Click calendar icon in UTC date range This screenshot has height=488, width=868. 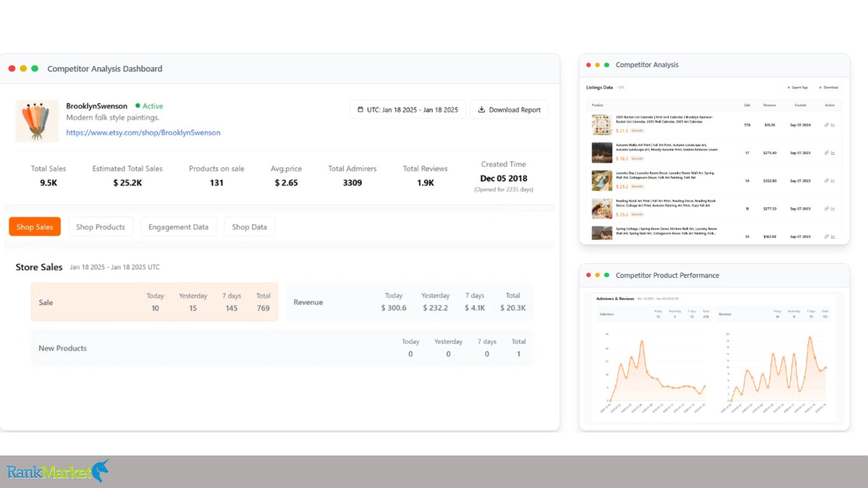coord(360,110)
